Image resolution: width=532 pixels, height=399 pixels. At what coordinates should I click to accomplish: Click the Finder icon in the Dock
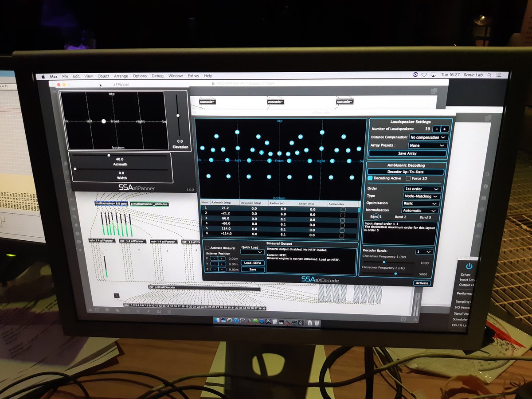click(x=217, y=320)
